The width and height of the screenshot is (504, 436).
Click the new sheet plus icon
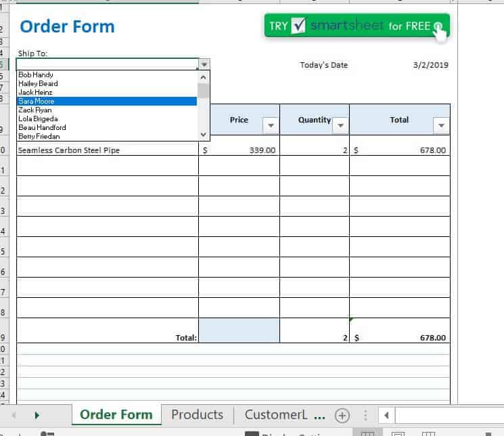click(342, 415)
